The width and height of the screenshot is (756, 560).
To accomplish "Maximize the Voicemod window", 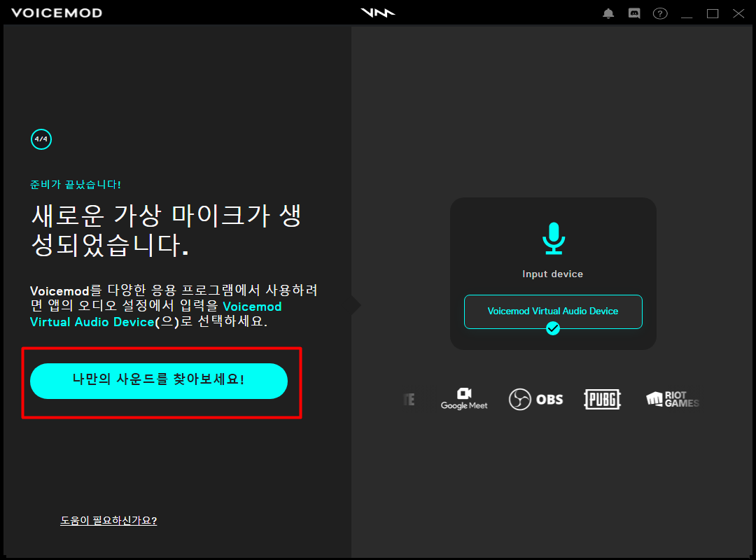I will (x=713, y=13).
